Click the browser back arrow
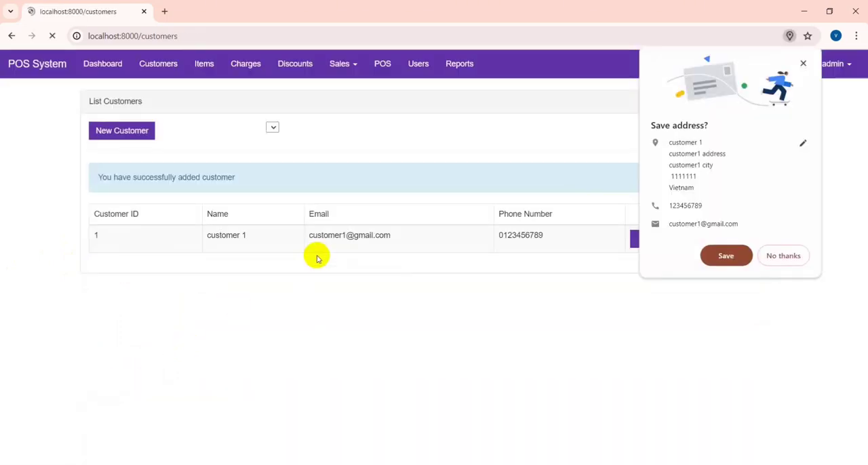The image size is (868, 465). click(12, 36)
